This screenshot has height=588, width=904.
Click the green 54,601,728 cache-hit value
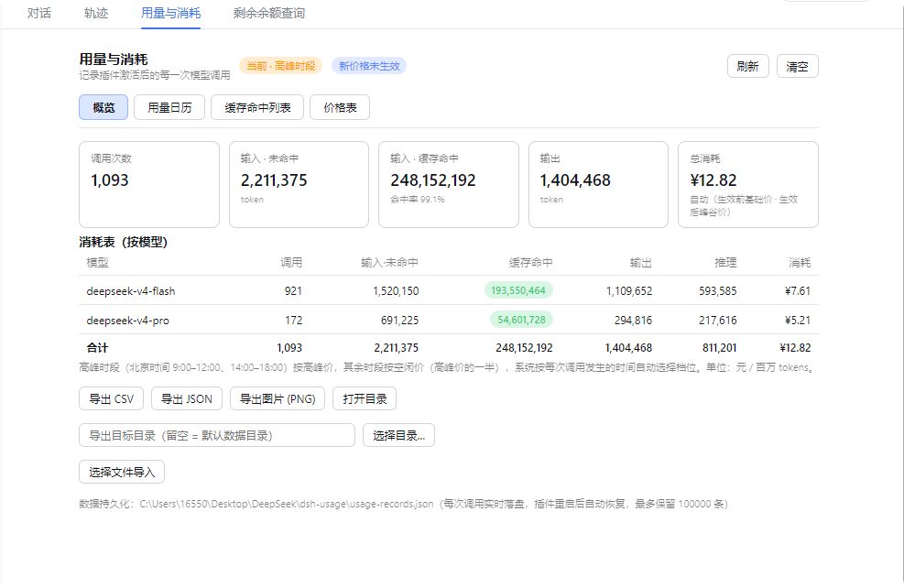pyautogui.click(x=521, y=320)
